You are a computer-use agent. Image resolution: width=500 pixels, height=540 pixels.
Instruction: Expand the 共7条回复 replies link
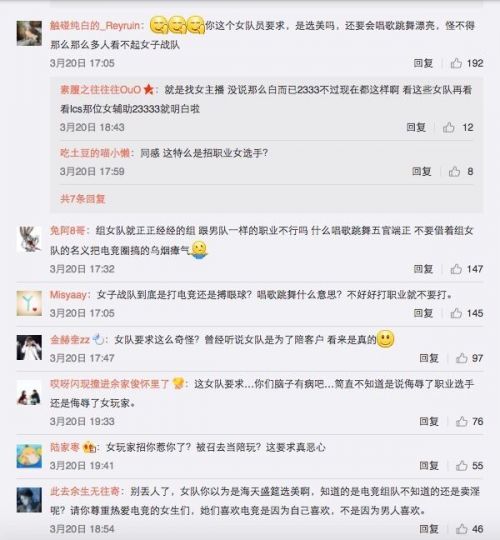pyautogui.click(x=83, y=199)
